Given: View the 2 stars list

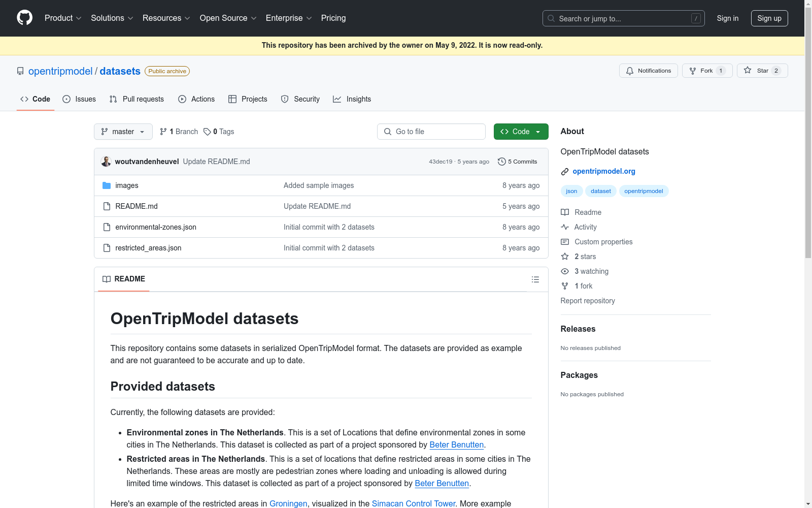Looking at the screenshot, I should (x=579, y=257).
